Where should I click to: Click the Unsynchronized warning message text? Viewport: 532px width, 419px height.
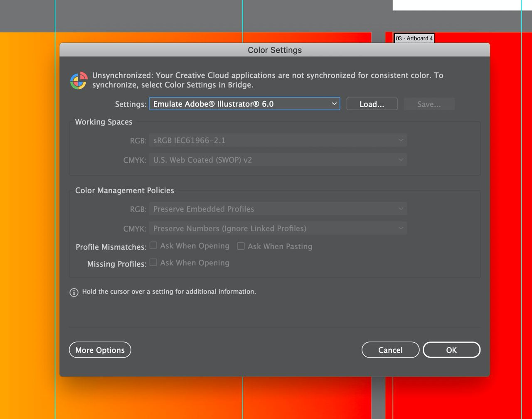pos(268,80)
